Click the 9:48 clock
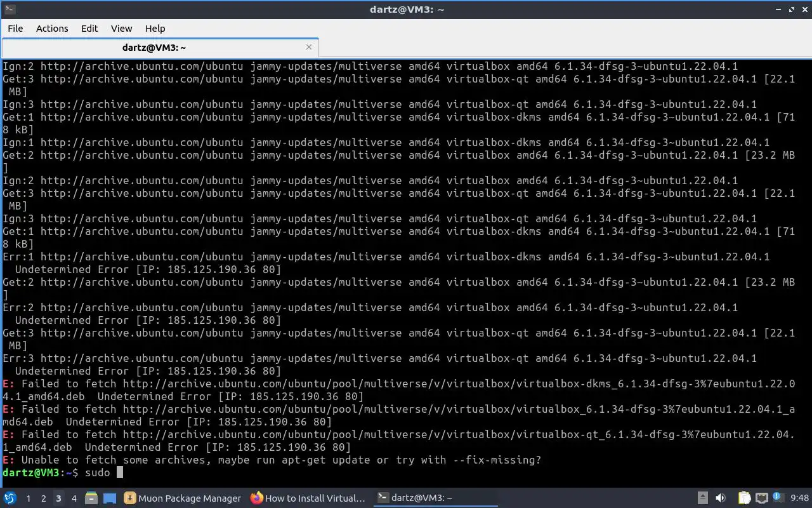812x508 pixels. point(799,498)
